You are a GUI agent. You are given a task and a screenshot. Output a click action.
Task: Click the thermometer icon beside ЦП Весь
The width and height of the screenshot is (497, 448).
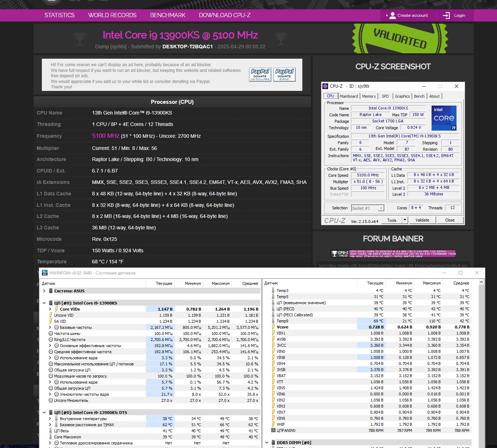[x=51, y=431]
